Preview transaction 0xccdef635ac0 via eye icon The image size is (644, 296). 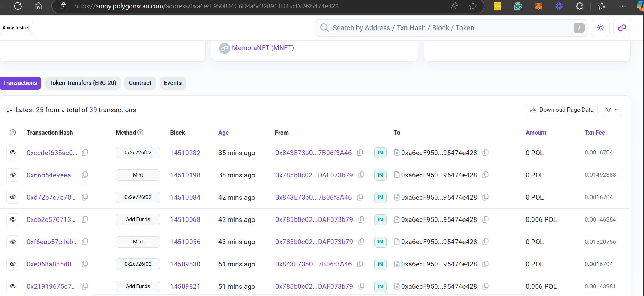pyautogui.click(x=13, y=153)
